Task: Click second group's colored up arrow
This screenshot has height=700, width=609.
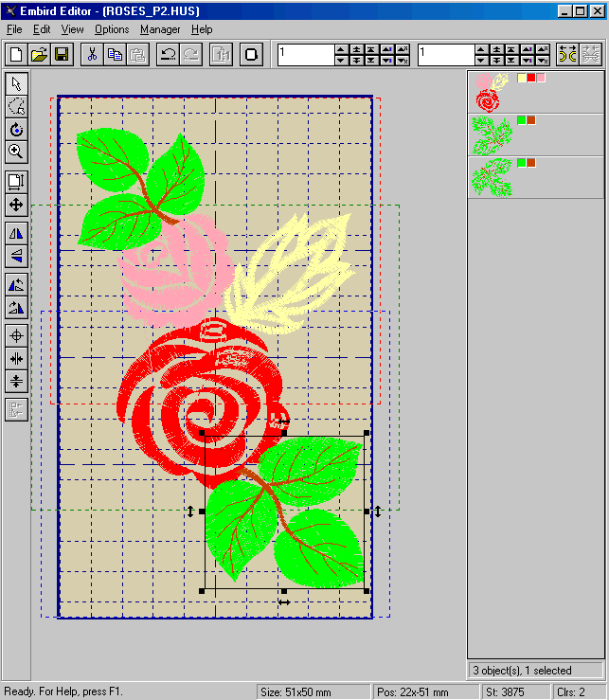Action: pos(528,49)
